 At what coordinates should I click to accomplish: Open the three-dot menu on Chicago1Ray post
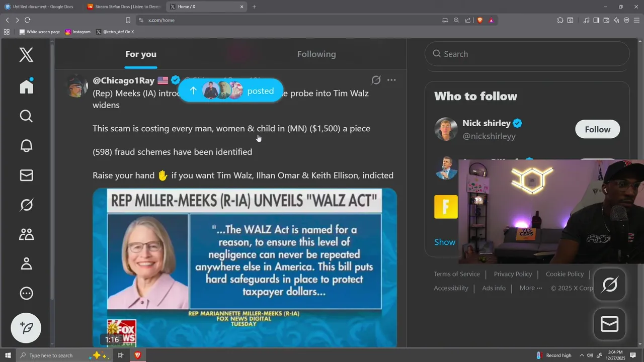[x=391, y=80]
